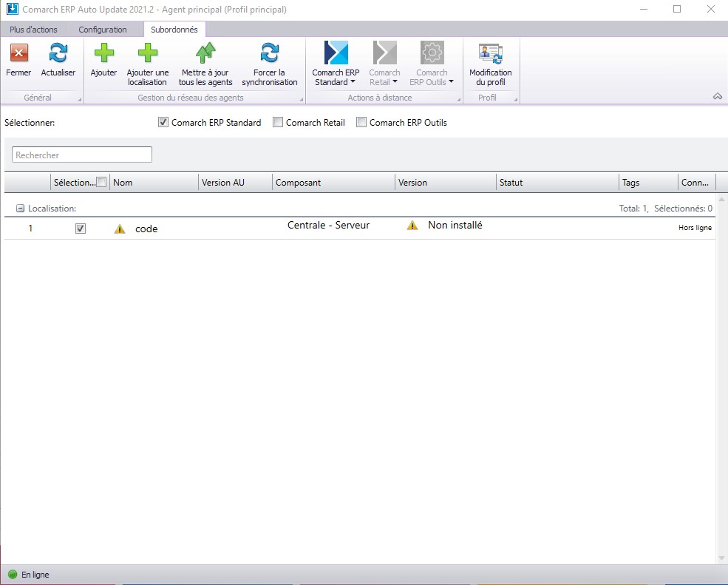This screenshot has height=585, width=728.
Task: Check the Comarch Retail filter
Action: tap(278, 122)
